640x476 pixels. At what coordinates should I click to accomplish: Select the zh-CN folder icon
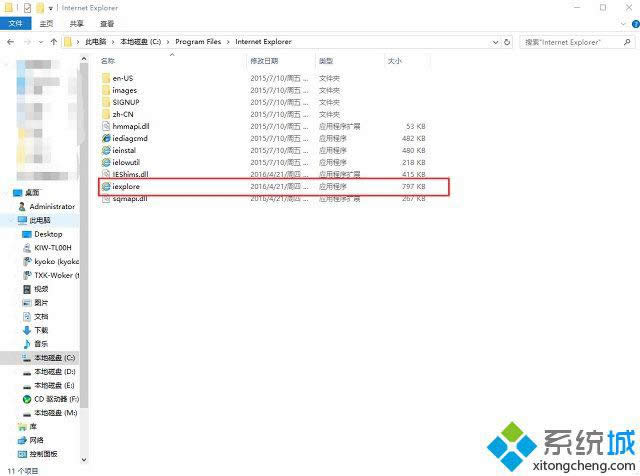106,114
